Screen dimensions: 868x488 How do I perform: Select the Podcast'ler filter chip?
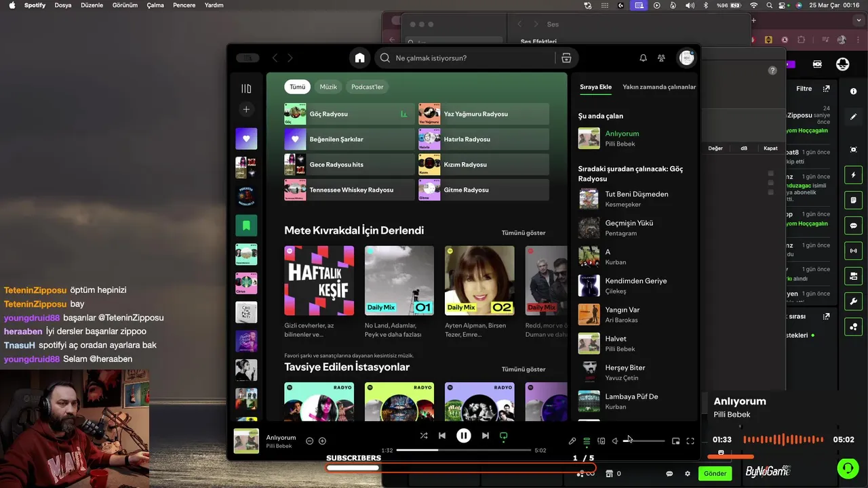click(x=367, y=87)
